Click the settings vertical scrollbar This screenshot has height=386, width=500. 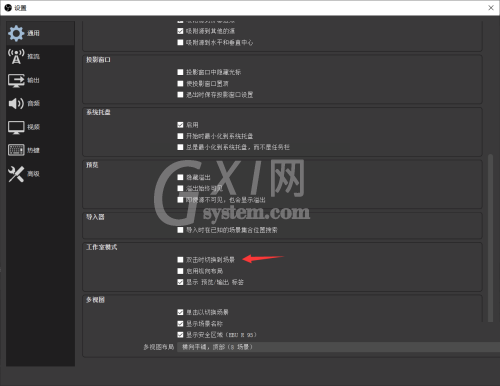[x=490, y=238]
